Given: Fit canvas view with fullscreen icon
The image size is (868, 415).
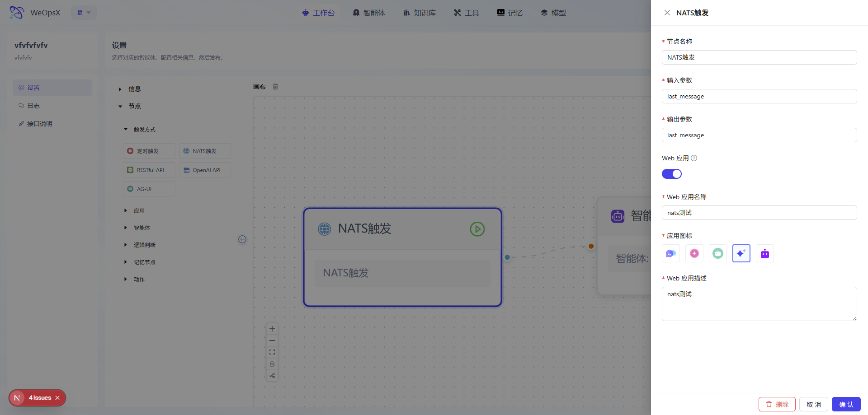Looking at the screenshot, I should 272,352.
